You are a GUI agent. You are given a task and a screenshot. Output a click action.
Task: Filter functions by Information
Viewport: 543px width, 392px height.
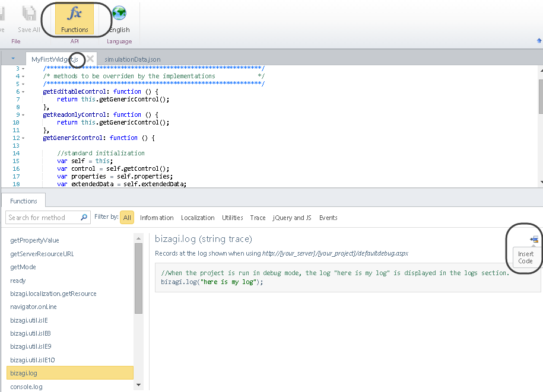pyautogui.click(x=157, y=218)
